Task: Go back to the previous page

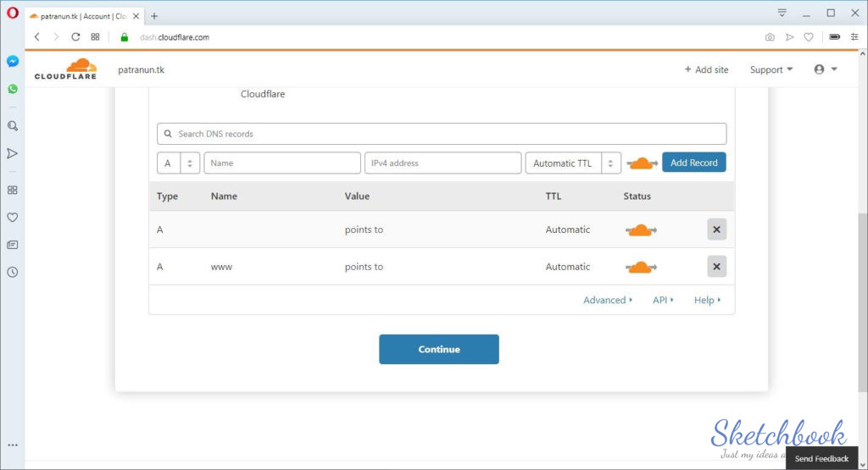Action: 37,37
